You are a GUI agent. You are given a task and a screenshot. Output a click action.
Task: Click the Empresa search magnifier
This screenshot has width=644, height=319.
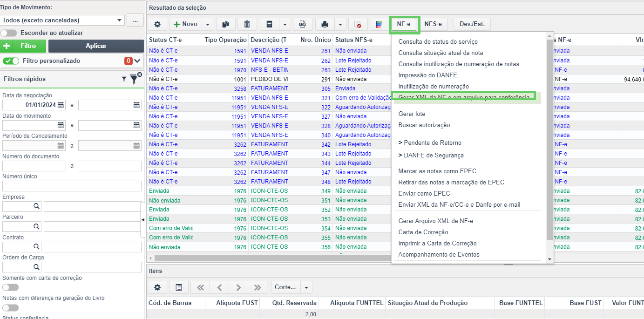(x=36, y=206)
